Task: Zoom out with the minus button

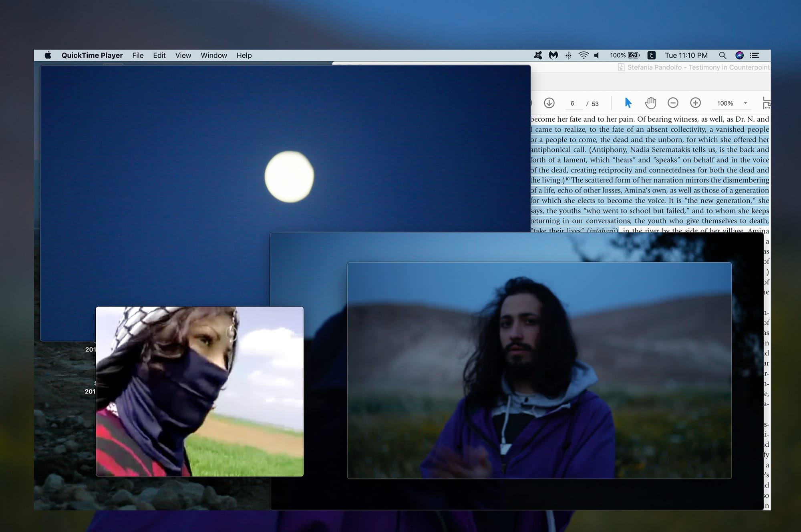Action: 673,103
